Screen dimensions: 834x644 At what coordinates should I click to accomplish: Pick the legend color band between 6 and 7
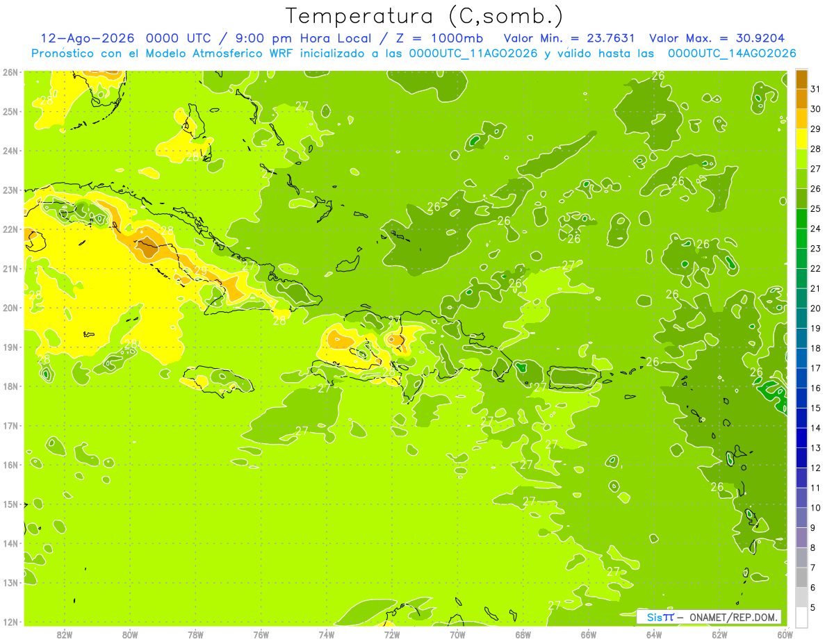[x=801, y=577]
